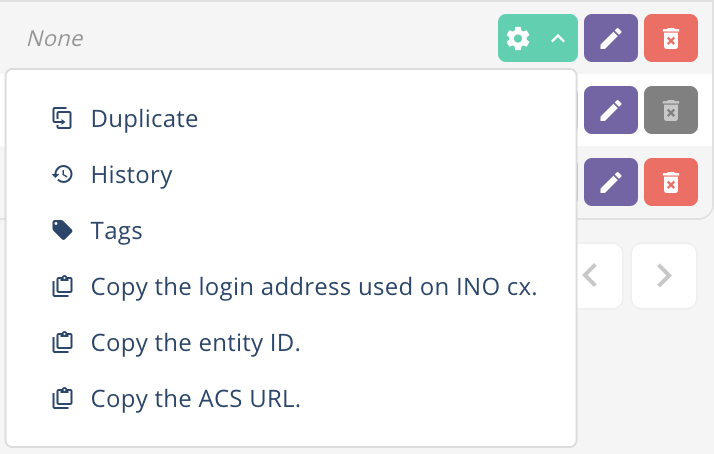Go to the previous page with the left chevron
Viewport: 714px width, 454px height.
coord(590,275)
